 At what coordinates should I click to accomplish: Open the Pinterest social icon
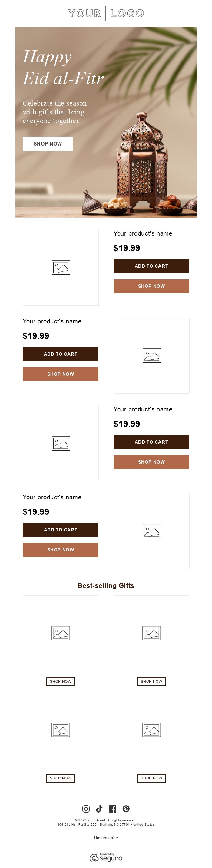126,809
